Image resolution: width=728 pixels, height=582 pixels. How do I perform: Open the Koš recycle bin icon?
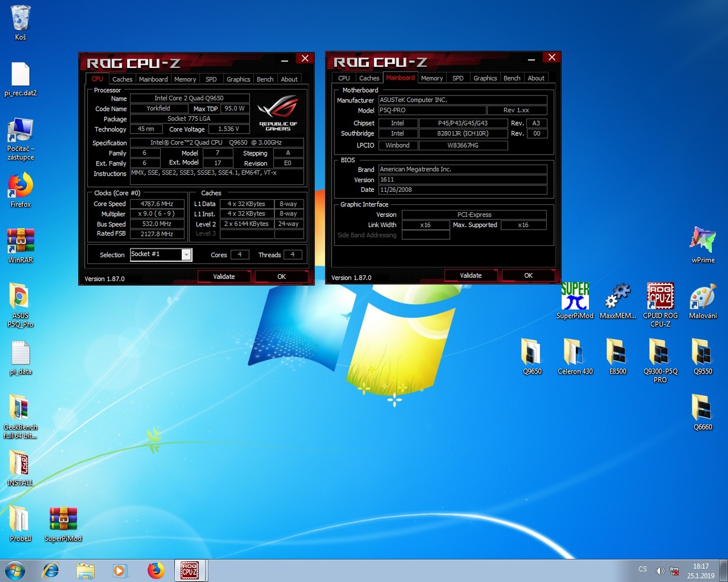tap(20, 23)
